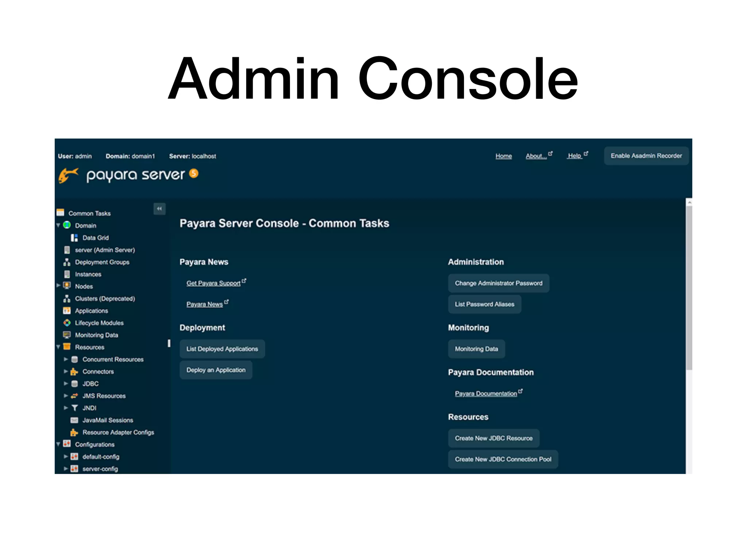Image resolution: width=747 pixels, height=560 pixels.
Task: Click the JMS Resources arrows icon
Action: tap(74, 396)
